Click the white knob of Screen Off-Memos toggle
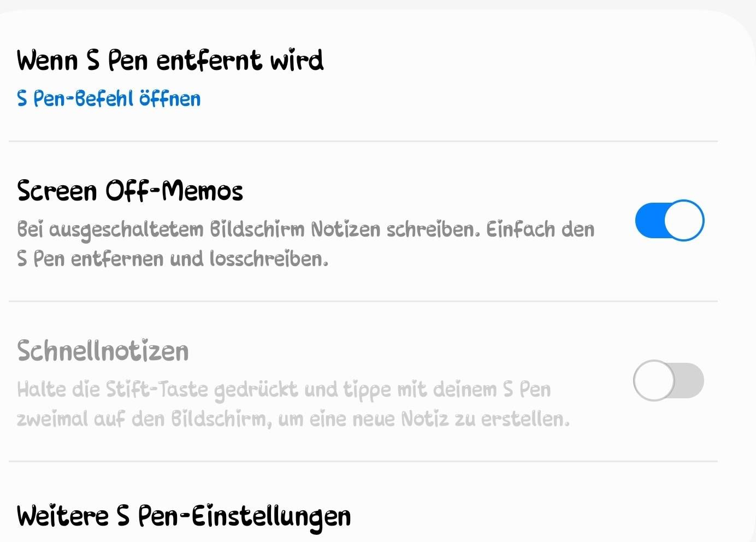 [684, 220]
